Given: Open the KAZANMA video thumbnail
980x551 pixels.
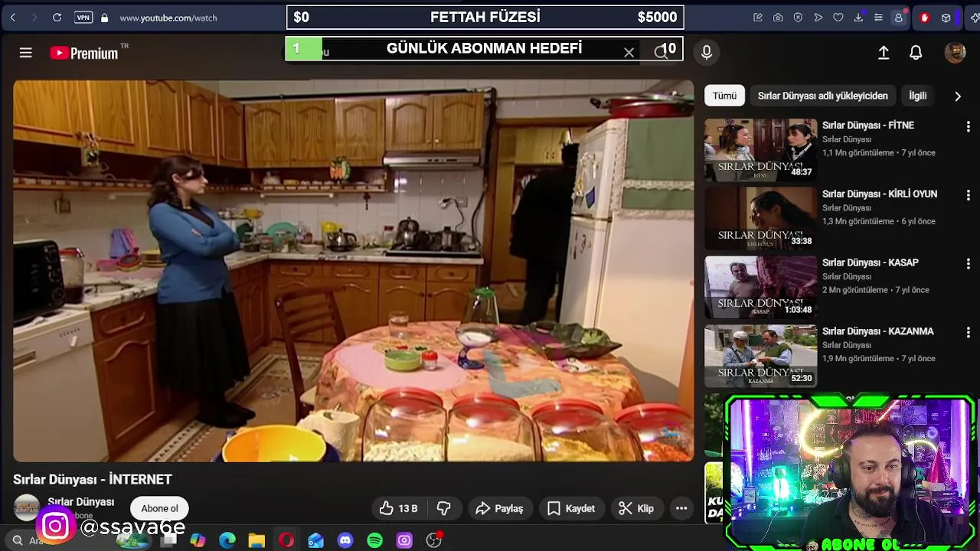Looking at the screenshot, I should click(760, 356).
